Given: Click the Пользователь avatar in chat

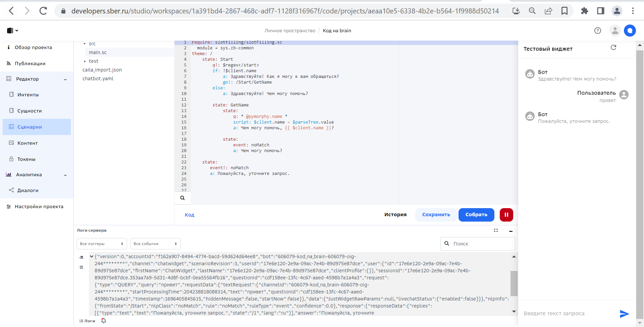Looking at the screenshot, I should pos(624,95).
